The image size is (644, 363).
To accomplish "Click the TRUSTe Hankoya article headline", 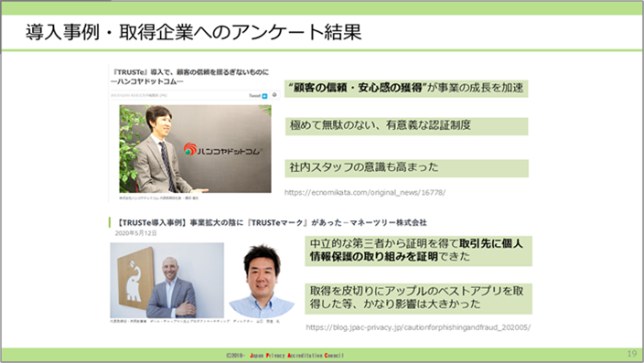I will pyautogui.click(x=189, y=77).
